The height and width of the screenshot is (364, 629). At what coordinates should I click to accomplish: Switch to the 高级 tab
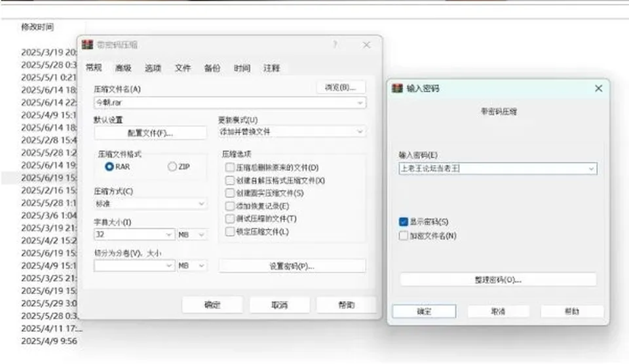[x=123, y=68]
